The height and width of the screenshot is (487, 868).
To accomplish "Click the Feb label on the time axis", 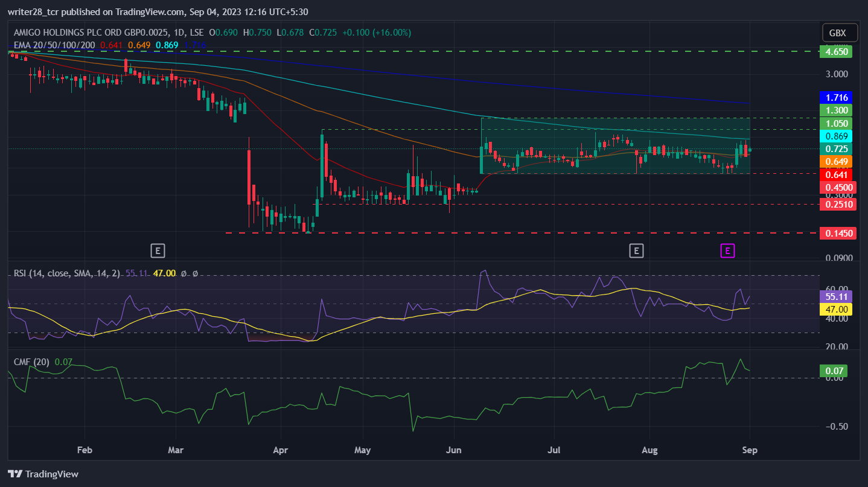I will [85, 450].
